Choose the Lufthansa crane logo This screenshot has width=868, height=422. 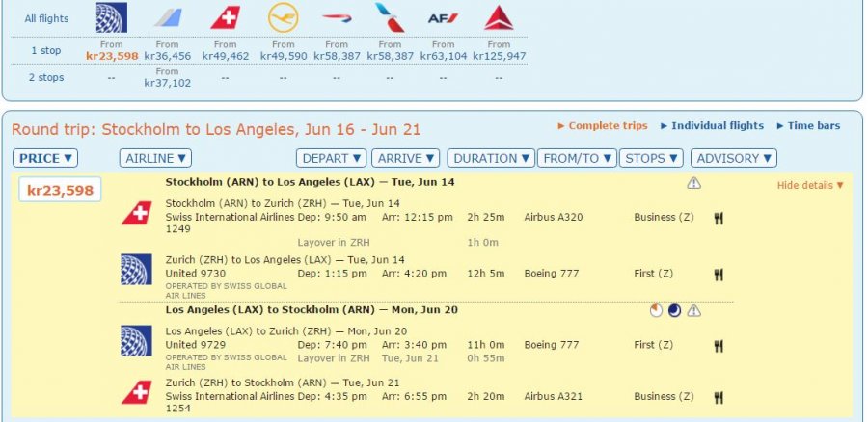click(x=284, y=18)
